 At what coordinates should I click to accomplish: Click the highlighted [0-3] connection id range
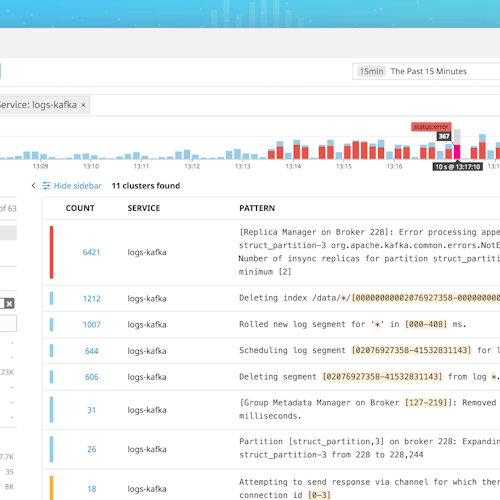(x=319, y=495)
